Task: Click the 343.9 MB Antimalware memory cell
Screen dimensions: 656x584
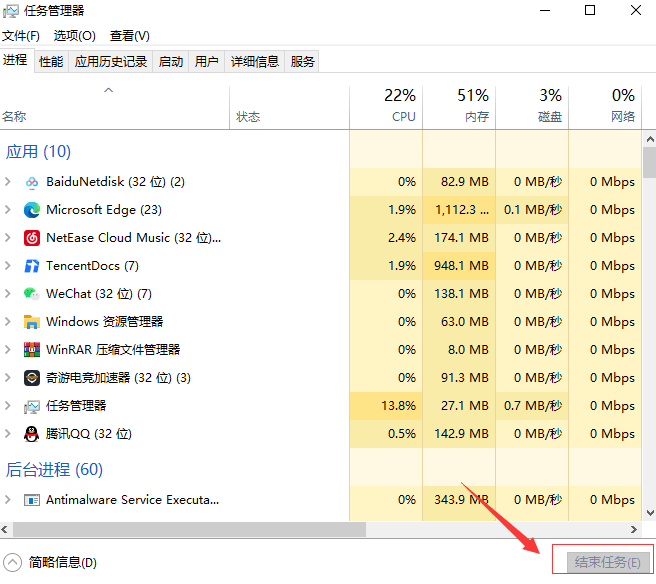Action: tap(459, 500)
